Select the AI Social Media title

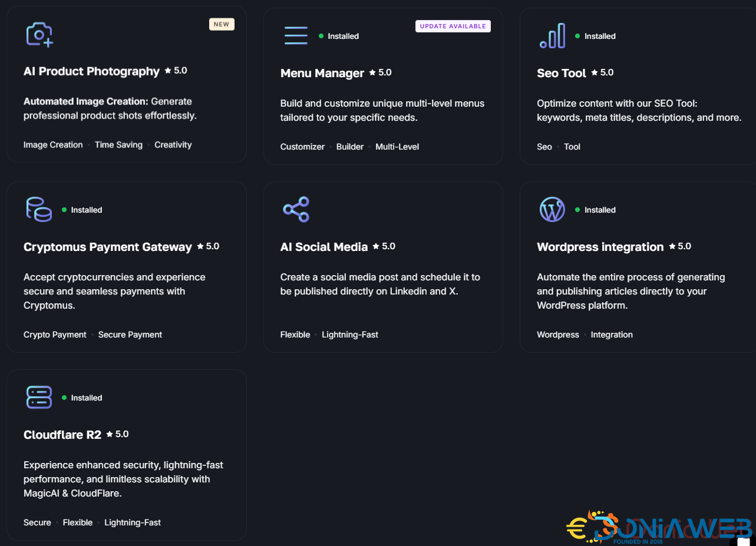coord(323,247)
